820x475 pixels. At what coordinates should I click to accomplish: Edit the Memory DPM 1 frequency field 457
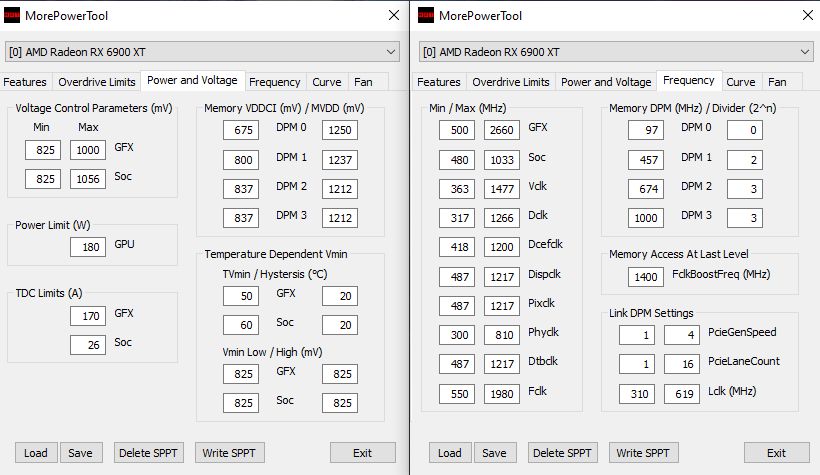coord(646,160)
